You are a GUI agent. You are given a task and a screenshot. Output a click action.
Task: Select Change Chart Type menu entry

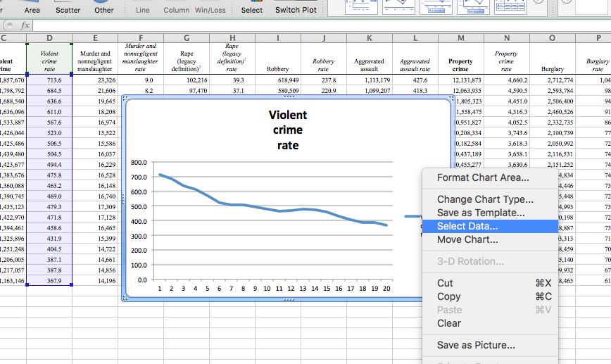click(x=485, y=200)
